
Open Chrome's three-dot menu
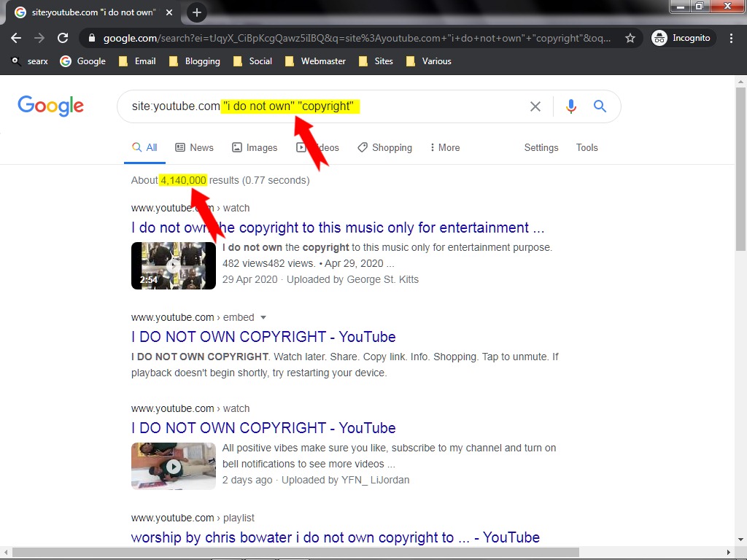point(731,38)
